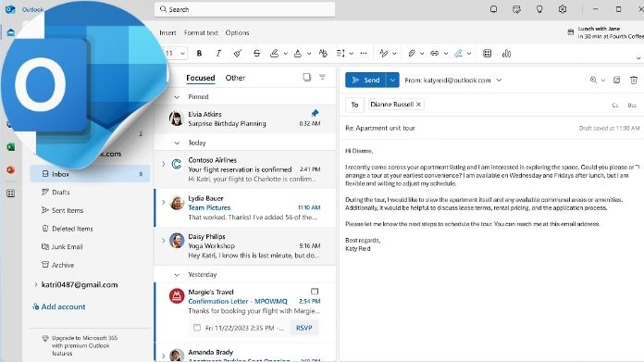The width and height of the screenshot is (644, 362).
Task: Collapse the Yesterday group
Action: click(x=177, y=274)
